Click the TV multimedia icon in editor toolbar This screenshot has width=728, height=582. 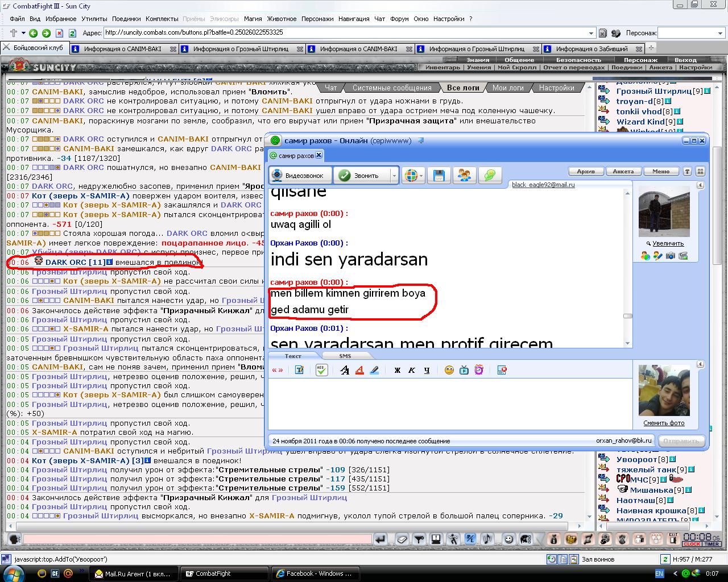pos(464,370)
